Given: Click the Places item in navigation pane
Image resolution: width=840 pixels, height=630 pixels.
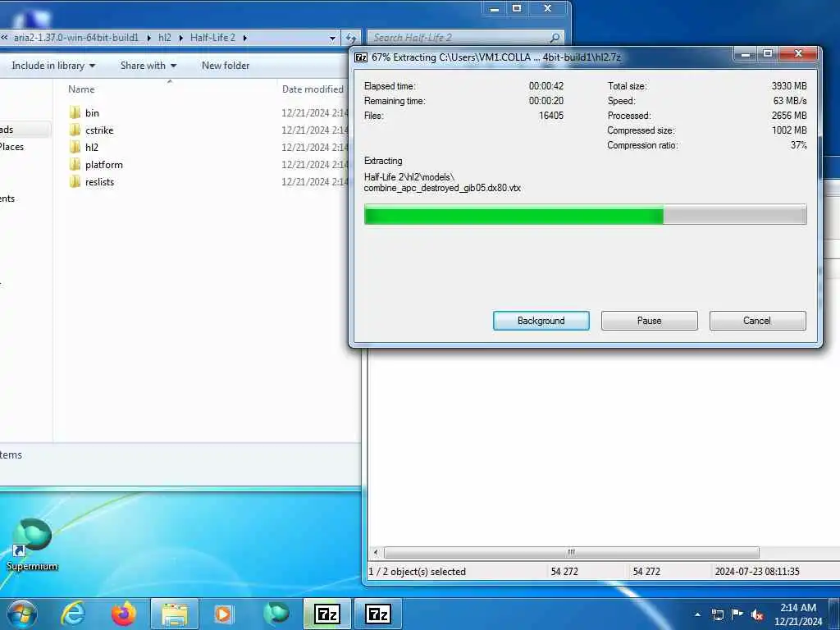Looking at the screenshot, I should click(x=11, y=147).
